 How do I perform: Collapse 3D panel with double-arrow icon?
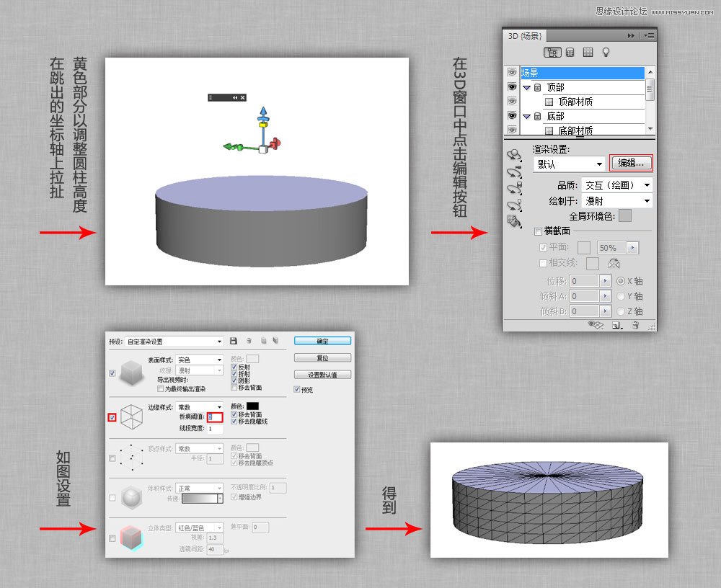(x=631, y=35)
